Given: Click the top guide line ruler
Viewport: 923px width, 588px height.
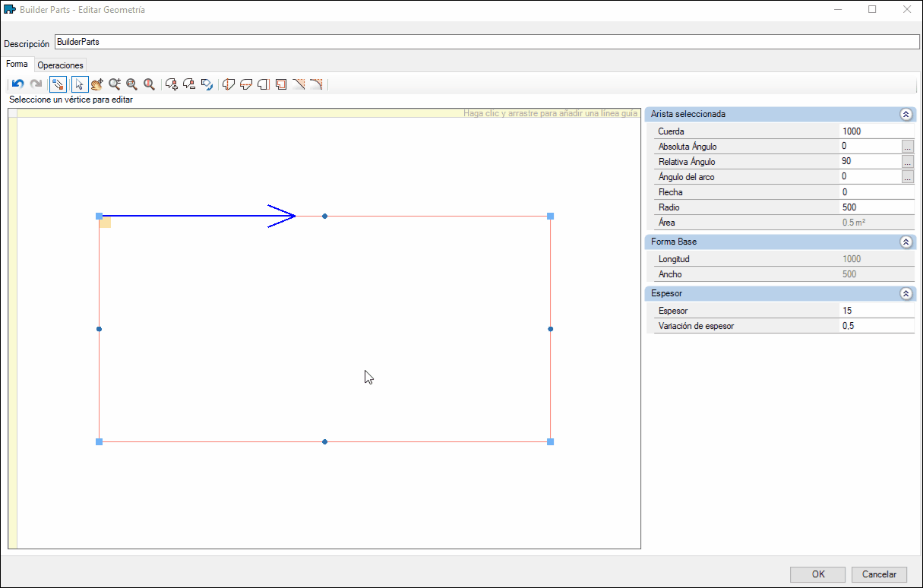Looking at the screenshot, I should (328, 113).
